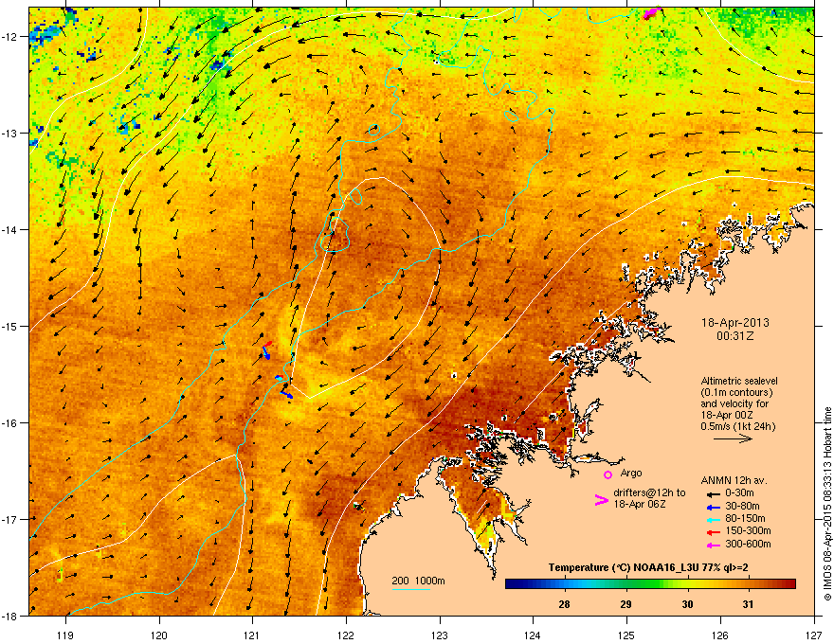Image resolution: width=834 pixels, height=644 pixels.
Task: Click the blue 30-80m arrow in legend
Action: click(714, 507)
